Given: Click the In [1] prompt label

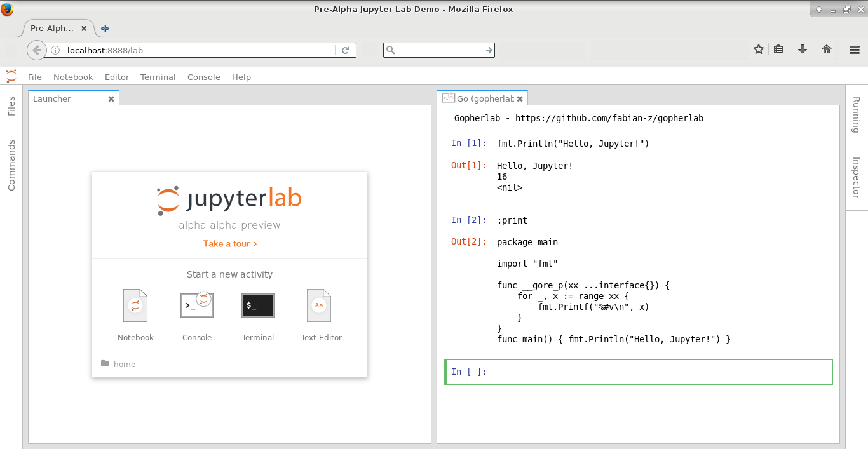Looking at the screenshot, I should click(x=469, y=144).
